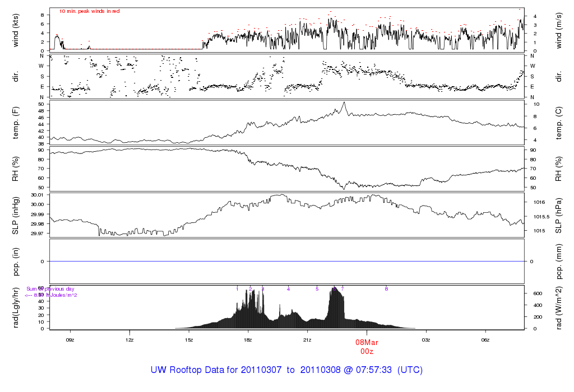Viewport: 574px width, 392px height.
Task: Click the purple marker '5' above radiation plot
Action: coord(317,289)
